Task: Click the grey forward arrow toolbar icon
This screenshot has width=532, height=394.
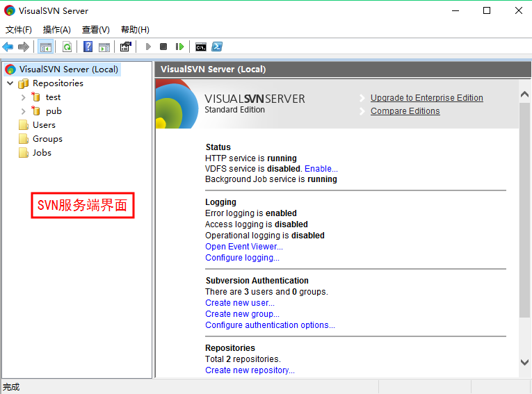Action: point(24,47)
